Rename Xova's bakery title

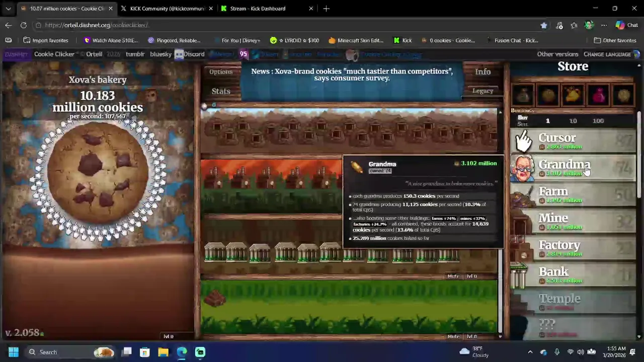coord(98,79)
